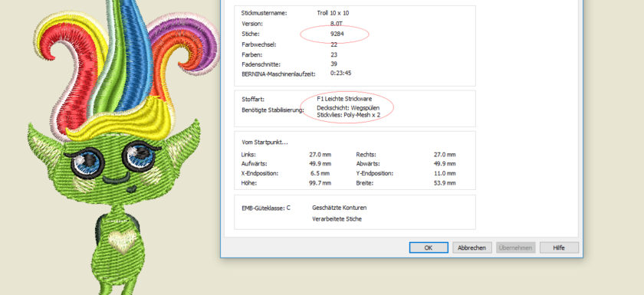Click the BERNINA-Maschinenlaufzeit value 0:23:45
The image size is (644, 295).
pyautogui.click(x=340, y=73)
